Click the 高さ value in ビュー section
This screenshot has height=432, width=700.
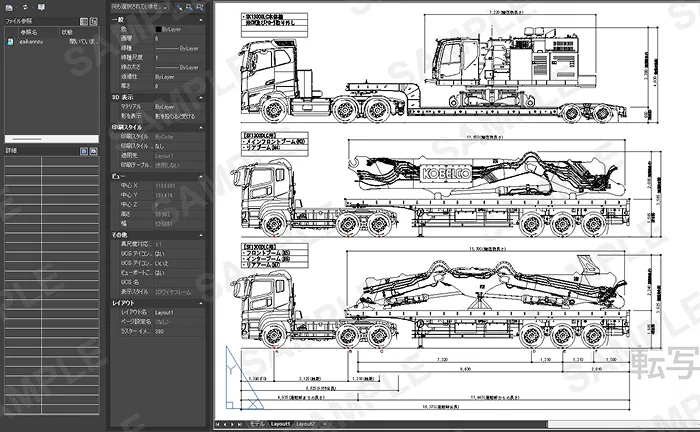point(179,215)
